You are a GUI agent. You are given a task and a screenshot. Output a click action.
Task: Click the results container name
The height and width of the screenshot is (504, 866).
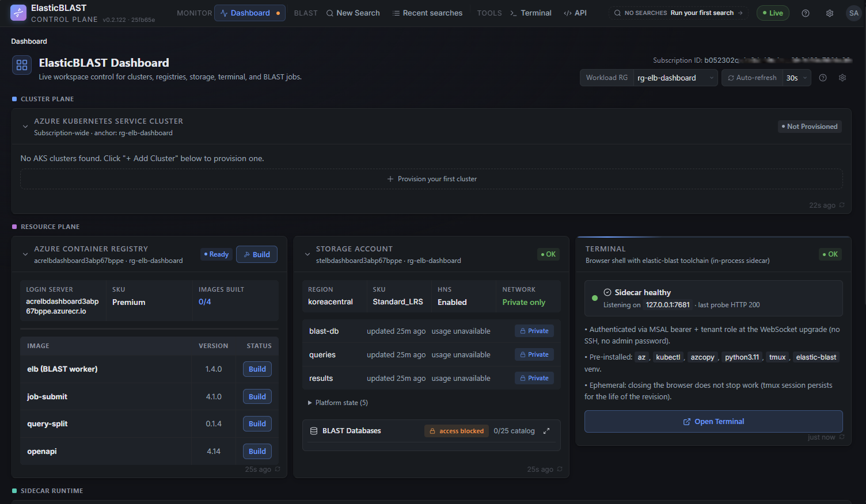coord(321,378)
